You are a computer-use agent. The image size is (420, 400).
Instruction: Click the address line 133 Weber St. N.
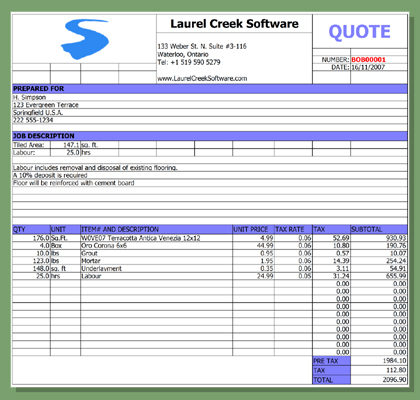click(202, 46)
